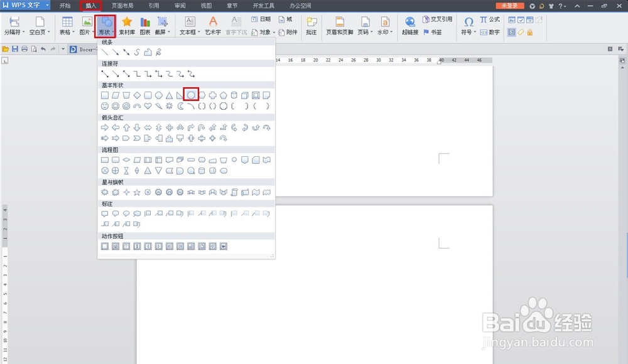Undo the last action

click(43, 49)
